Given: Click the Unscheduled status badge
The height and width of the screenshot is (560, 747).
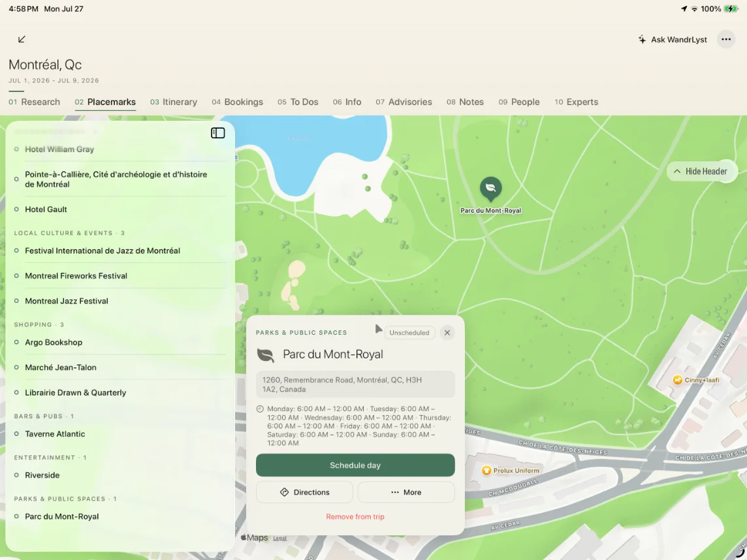Looking at the screenshot, I should pos(409,332).
